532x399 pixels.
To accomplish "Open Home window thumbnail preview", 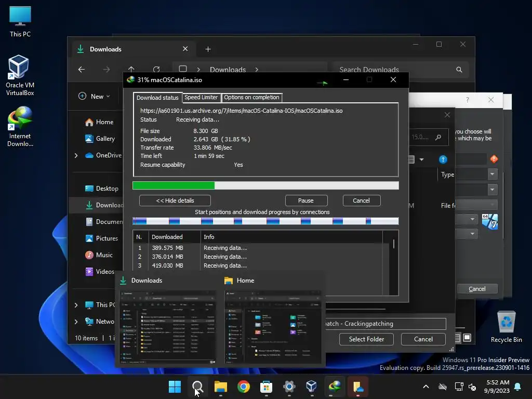I will click(x=273, y=327).
